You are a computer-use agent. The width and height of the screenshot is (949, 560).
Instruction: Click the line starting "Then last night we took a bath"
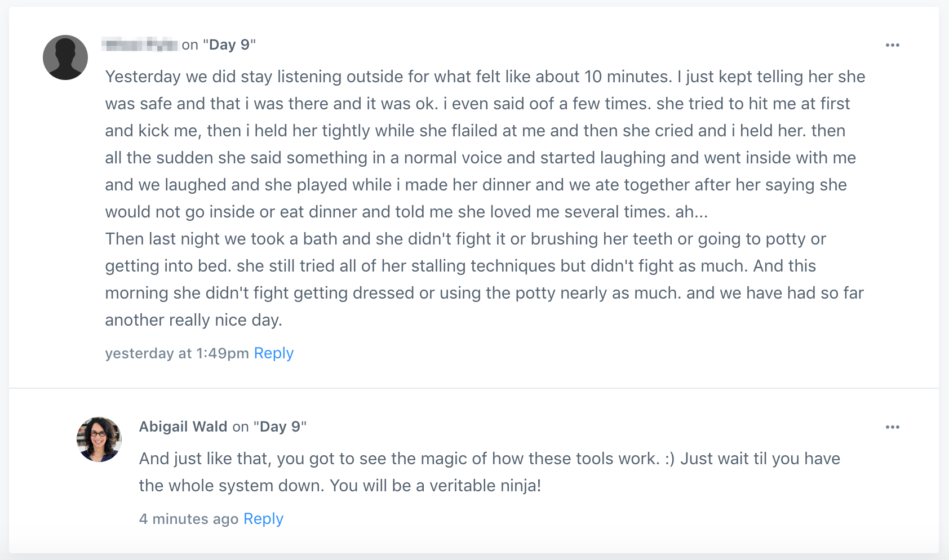(x=465, y=239)
